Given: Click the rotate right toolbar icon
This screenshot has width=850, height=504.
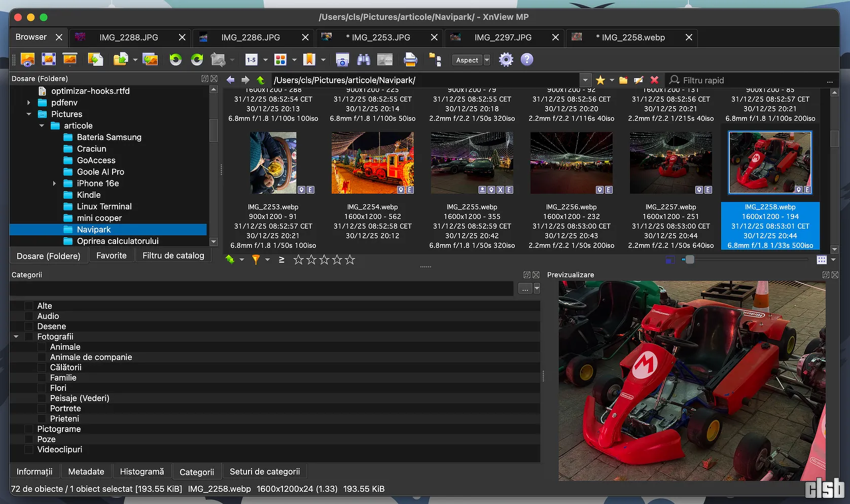Looking at the screenshot, I should pos(197,60).
